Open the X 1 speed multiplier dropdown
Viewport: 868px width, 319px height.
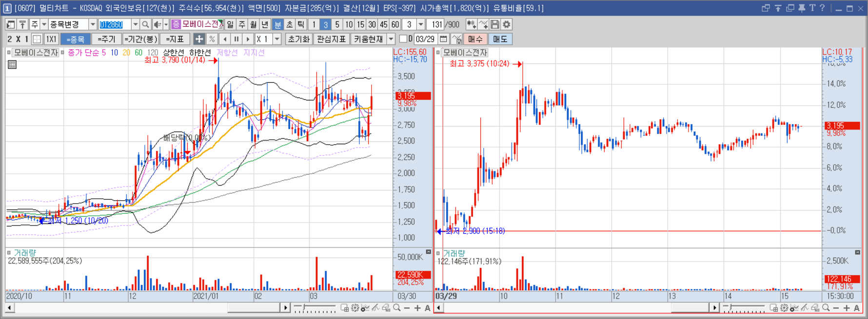tap(277, 39)
